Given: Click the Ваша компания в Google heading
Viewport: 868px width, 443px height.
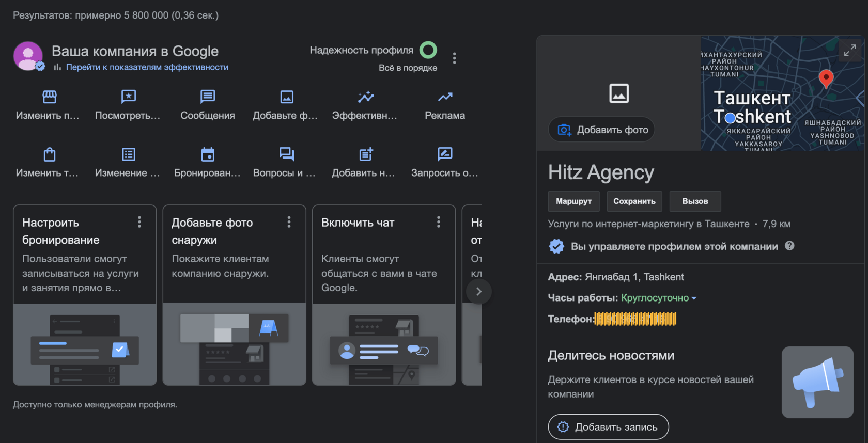Looking at the screenshot, I should click(x=135, y=51).
